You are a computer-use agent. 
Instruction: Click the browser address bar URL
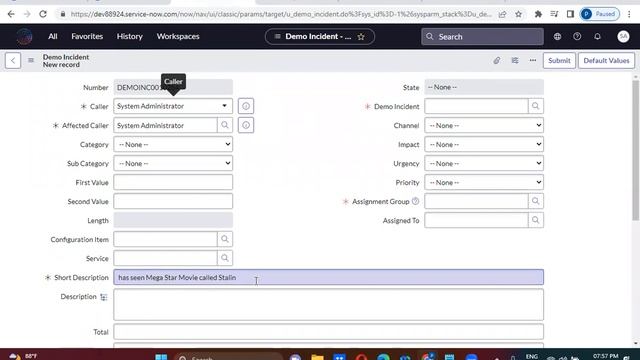(281, 14)
